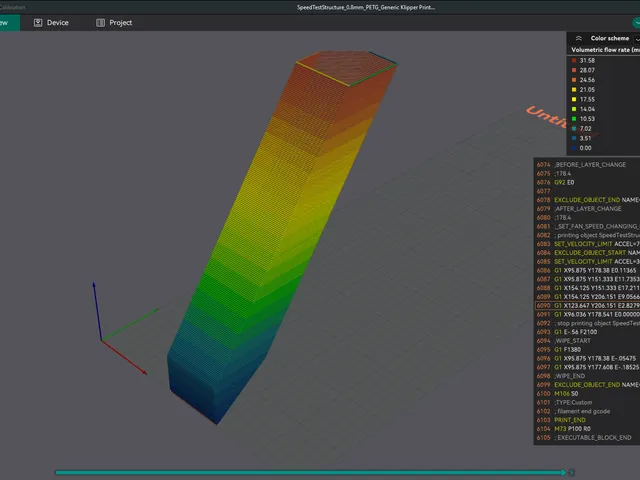Image resolution: width=640 pixels, height=480 pixels.
Task: Click the 17.55 legend swatch
Action: tap(574, 99)
